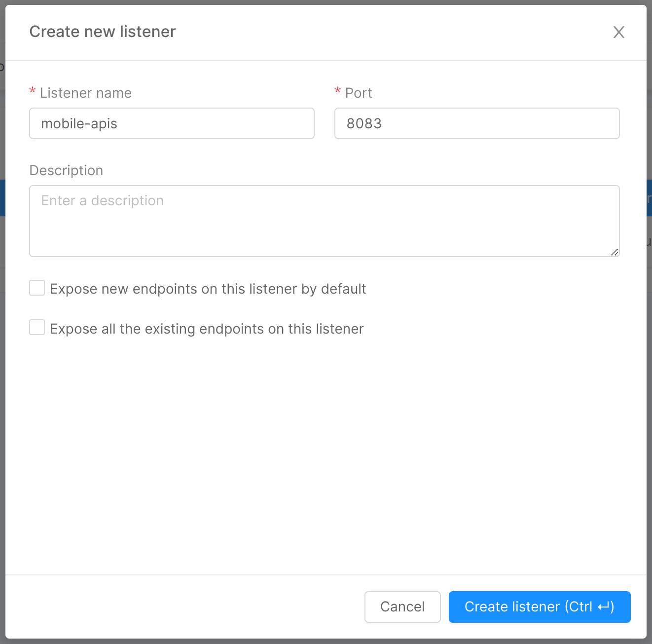Click the Listener name label text
652x644 pixels.
[x=86, y=93]
